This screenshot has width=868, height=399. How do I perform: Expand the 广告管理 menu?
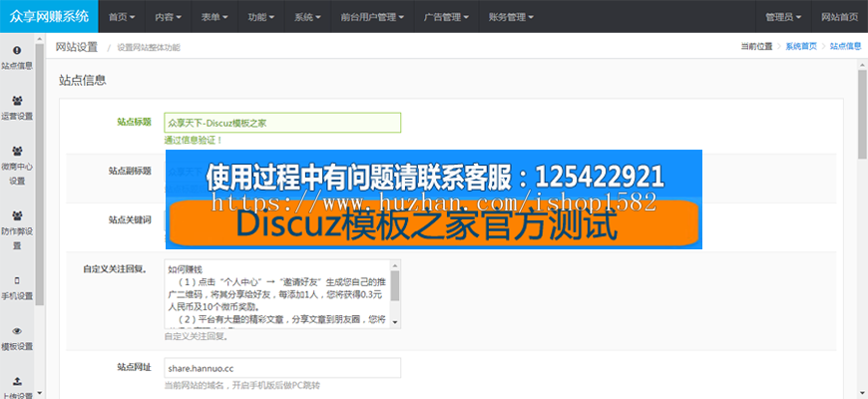446,17
